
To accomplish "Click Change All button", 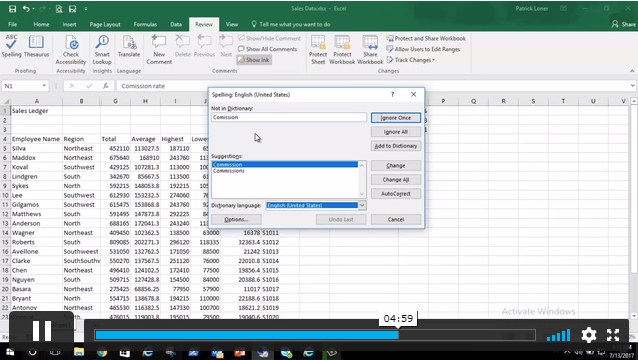I will (395, 179).
